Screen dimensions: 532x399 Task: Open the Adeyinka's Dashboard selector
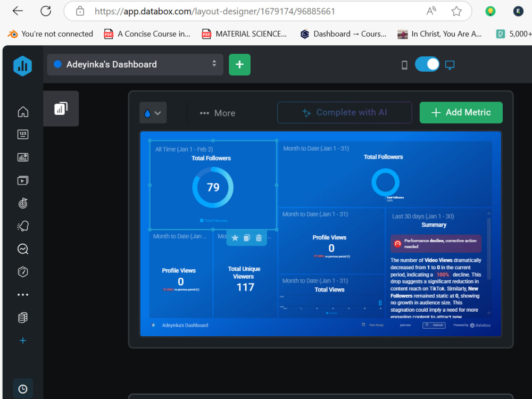coord(135,64)
